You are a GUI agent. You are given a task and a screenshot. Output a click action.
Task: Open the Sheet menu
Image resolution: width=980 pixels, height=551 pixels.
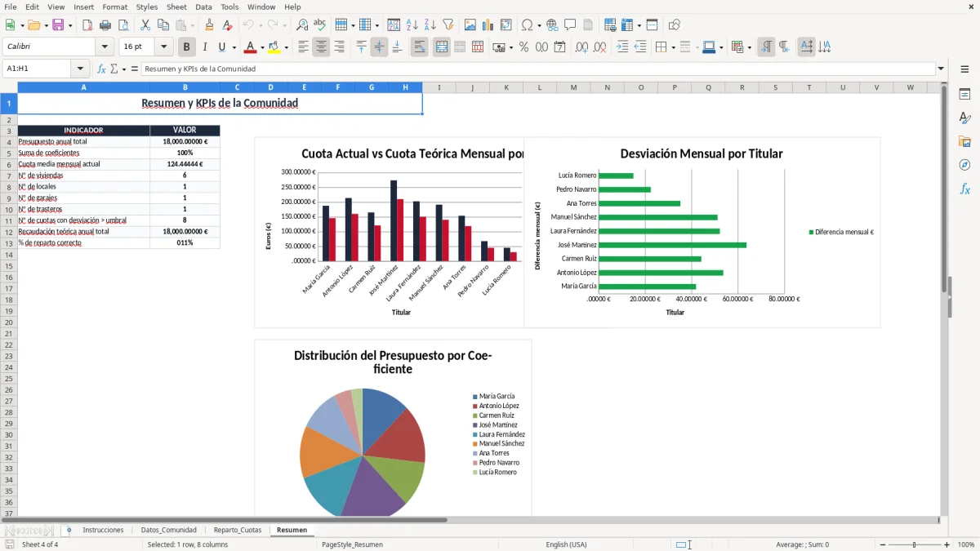[176, 7]
